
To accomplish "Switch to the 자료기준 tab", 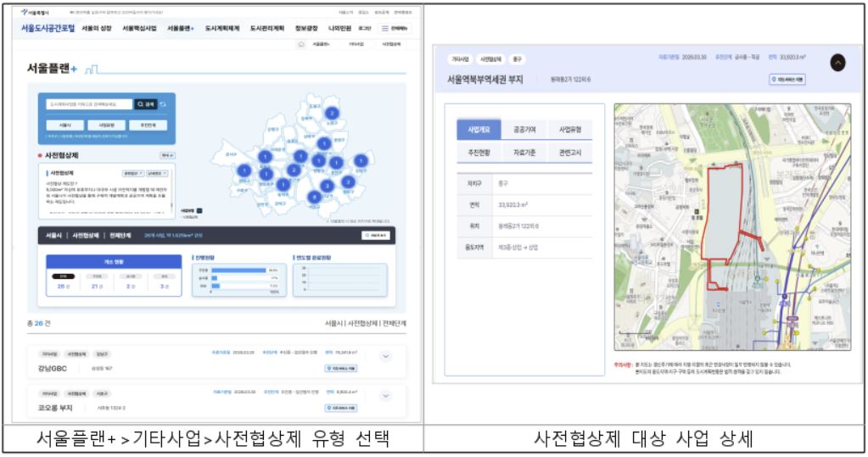I will tap(524, 152).
